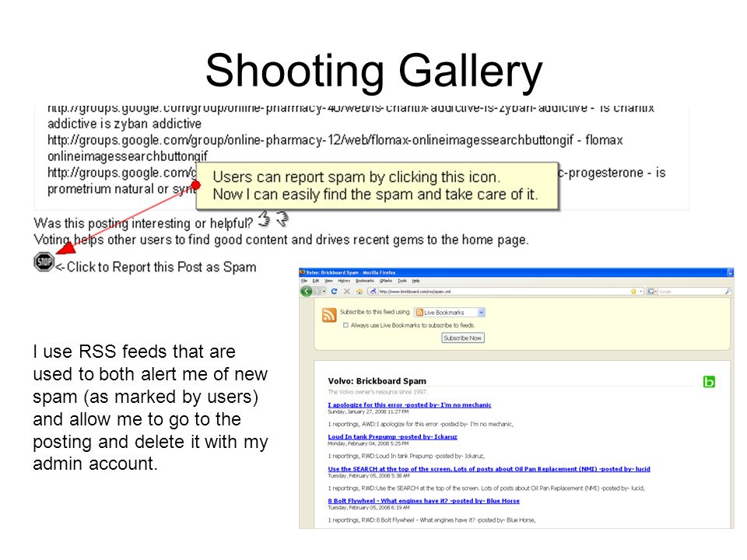The height and width of the screenshot is (560, 747).
Task: Vote thumbs up on this posting
Action: pyautogui.click(x=265, y=219)
